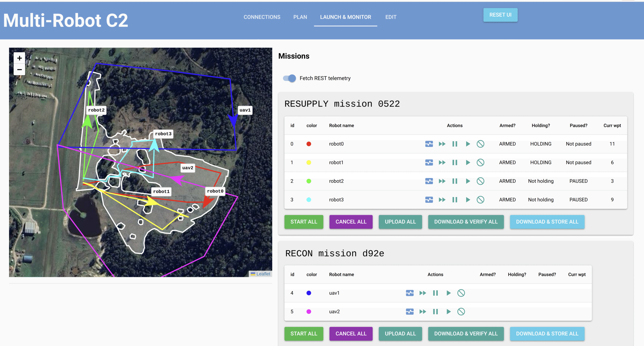Screen dimensions: 644x346
Task: Click skip-forward icon for uav2
Action: [423, 312]
